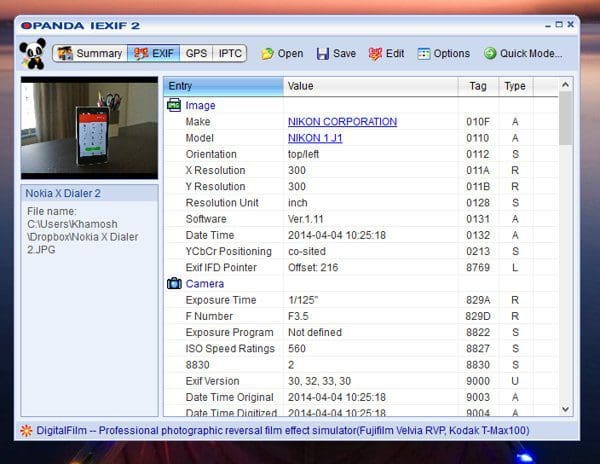Image resolution: width=600 pixels, height=464 pixels.
Task: Click the ISO value 560
Action: (297, 348)
